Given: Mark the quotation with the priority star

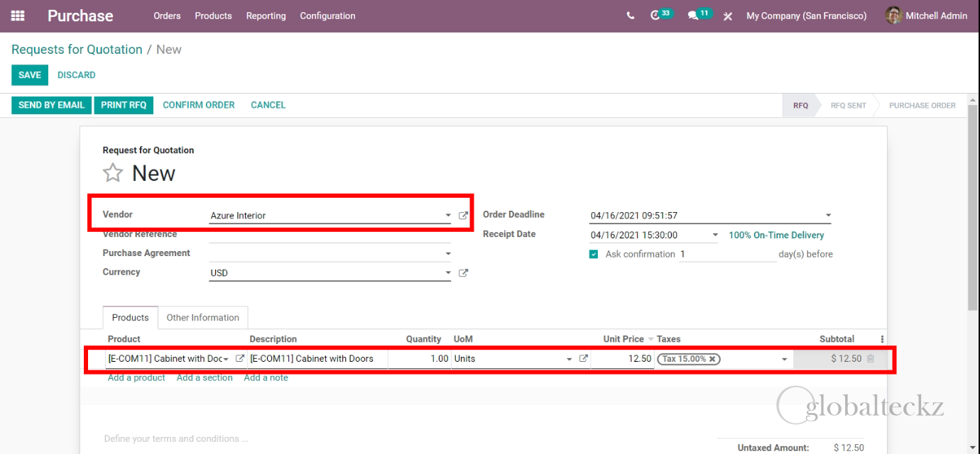Looking at the screenshot, I should [113, 173].
